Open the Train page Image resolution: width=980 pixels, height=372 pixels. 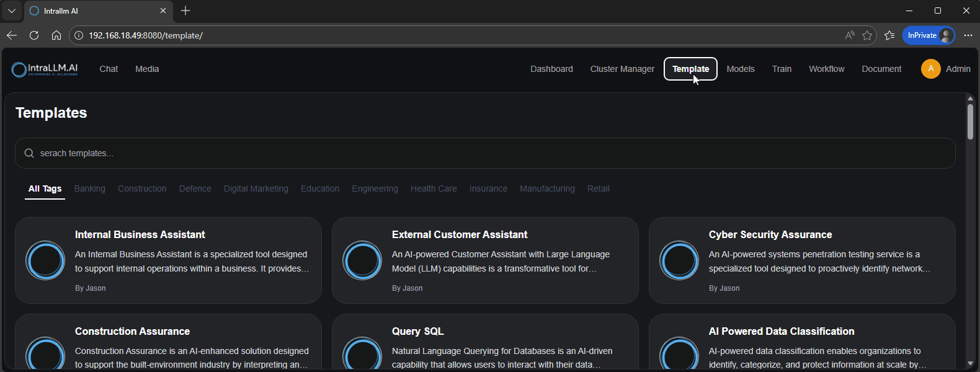point(782,69)
